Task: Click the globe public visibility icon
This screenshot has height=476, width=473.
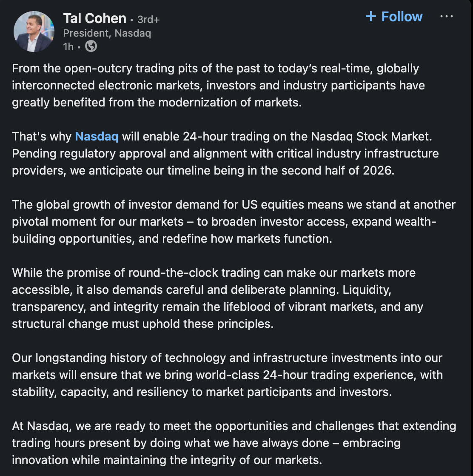Action: [91, 46]
